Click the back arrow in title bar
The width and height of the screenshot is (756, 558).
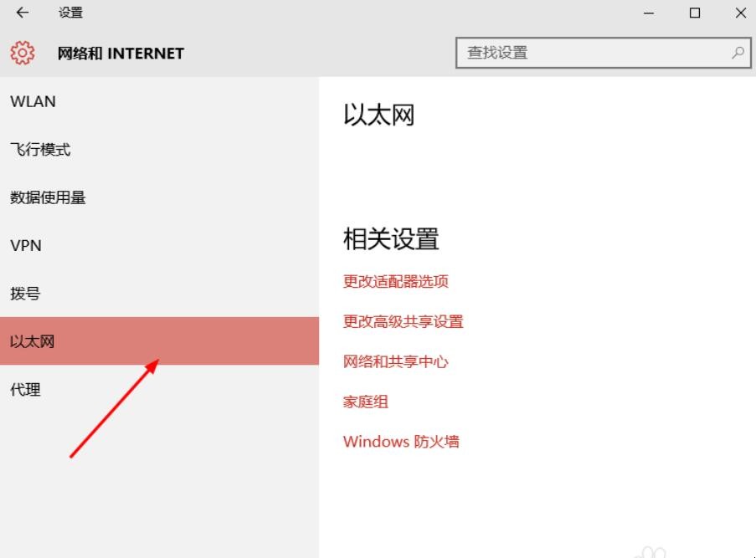pyautogui.click(x=23, y=13)
